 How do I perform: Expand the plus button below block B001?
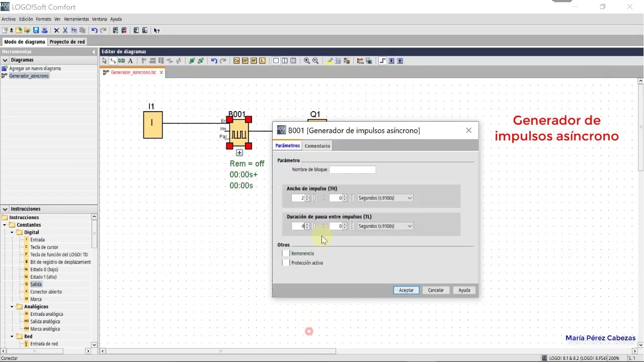[239, 153]
